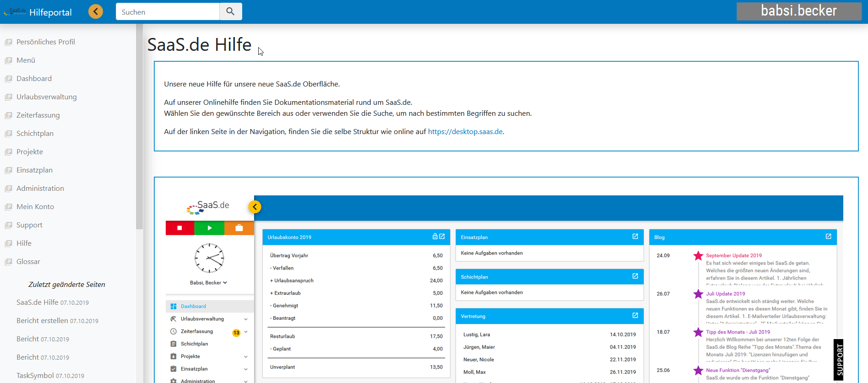Screen dimensions: 868x383
Task: Open Hilfe help section
Action: click(24, 243)
